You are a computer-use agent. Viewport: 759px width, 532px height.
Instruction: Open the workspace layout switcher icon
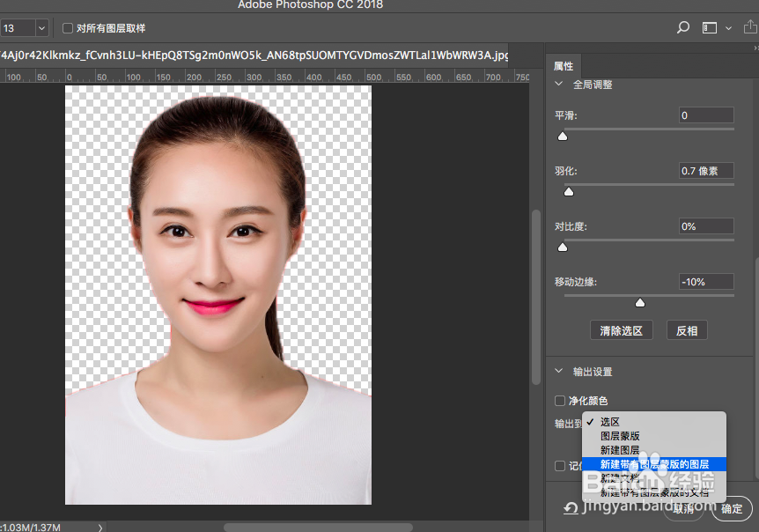(710, 28)
